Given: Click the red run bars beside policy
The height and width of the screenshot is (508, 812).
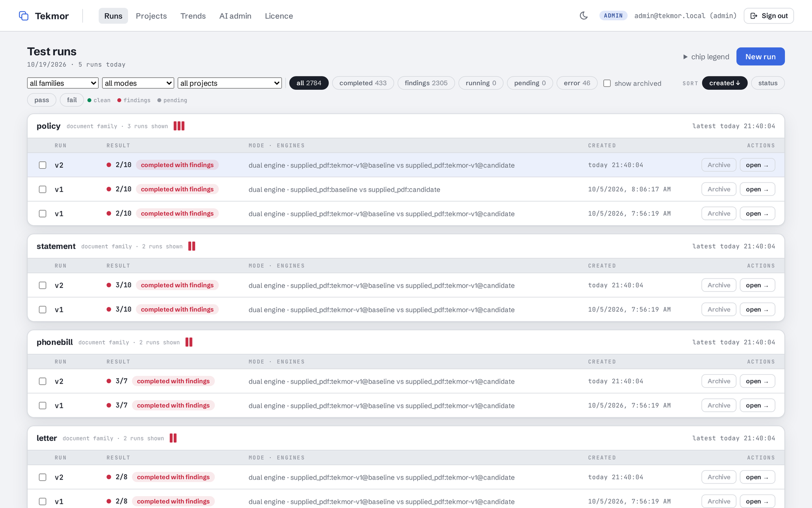Looking at the screenshot, I should coord(179,126).
